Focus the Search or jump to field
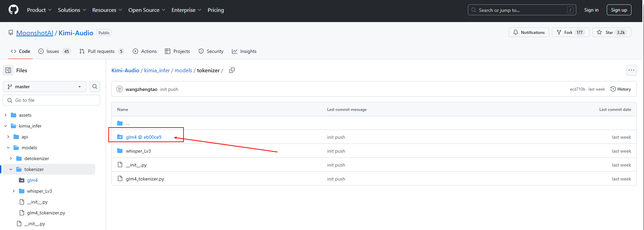 pos(522,10)
